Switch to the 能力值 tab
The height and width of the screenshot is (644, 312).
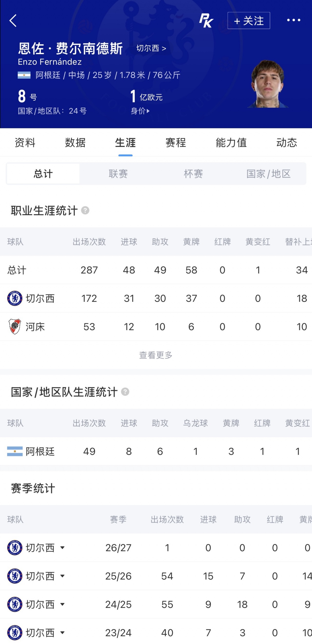coord(231,143)
